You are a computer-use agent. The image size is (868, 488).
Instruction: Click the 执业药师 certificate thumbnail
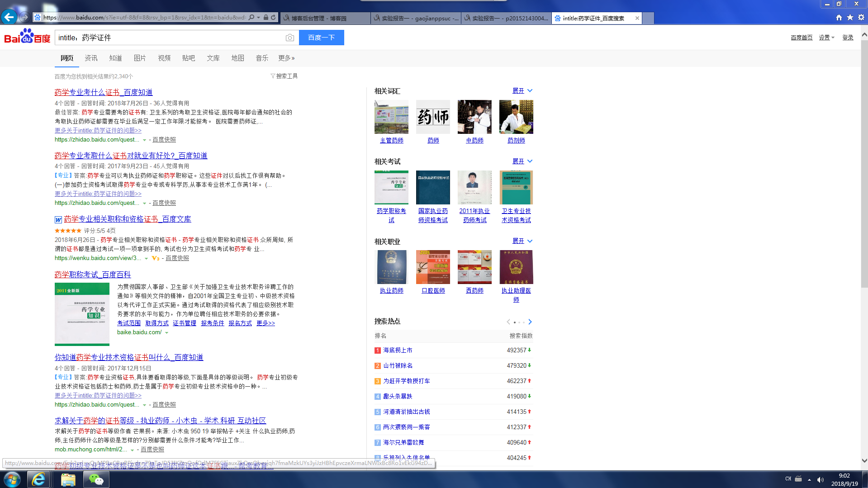pos(391,267)
